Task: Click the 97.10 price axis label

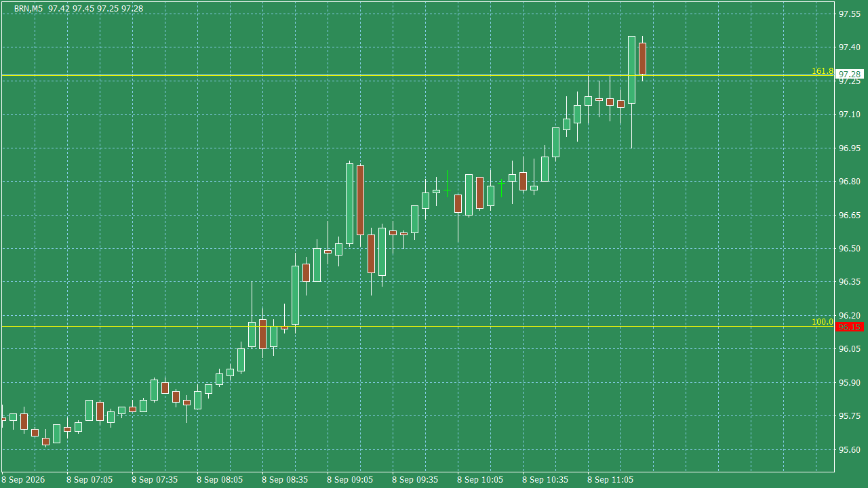Action: click(x=850, y=115)
